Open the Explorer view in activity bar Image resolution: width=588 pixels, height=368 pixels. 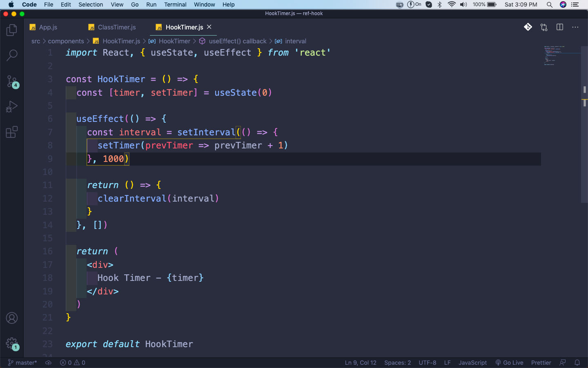pyautogui.click(x=12, y=30)
